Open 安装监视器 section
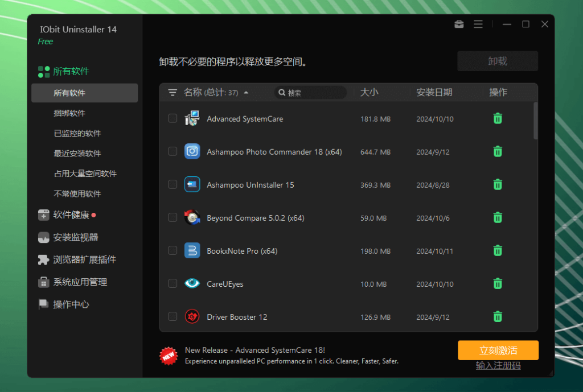This screenshot has height=392, width=583. pyautogui.click(x=76, y=237)
